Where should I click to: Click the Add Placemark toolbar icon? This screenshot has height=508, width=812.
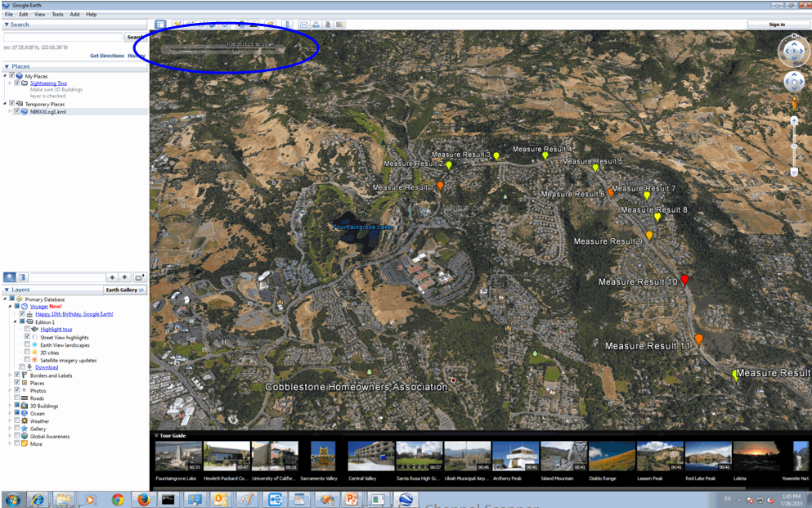click(x=177, y=24)
